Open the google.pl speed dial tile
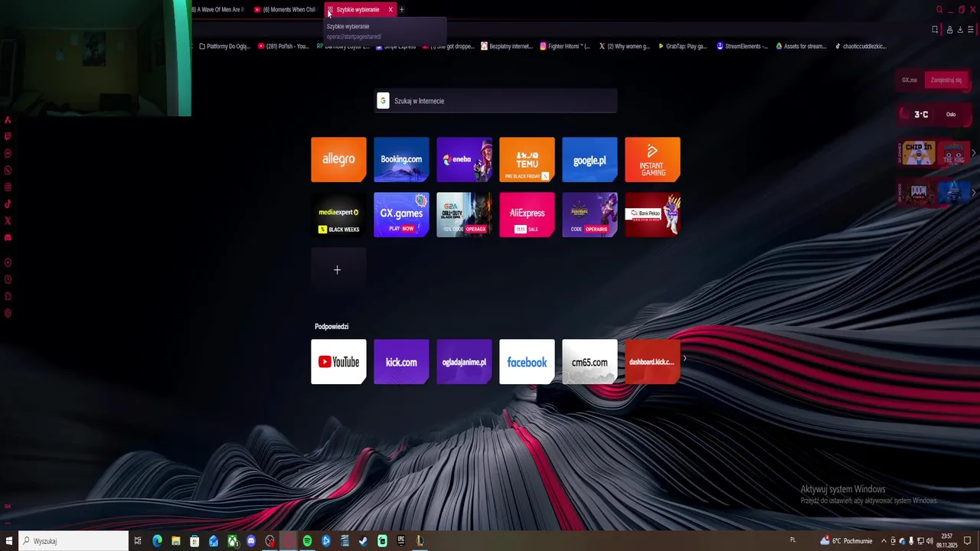Screen dimensions: 980x551 pyautogui.click(x=590, y=159)
